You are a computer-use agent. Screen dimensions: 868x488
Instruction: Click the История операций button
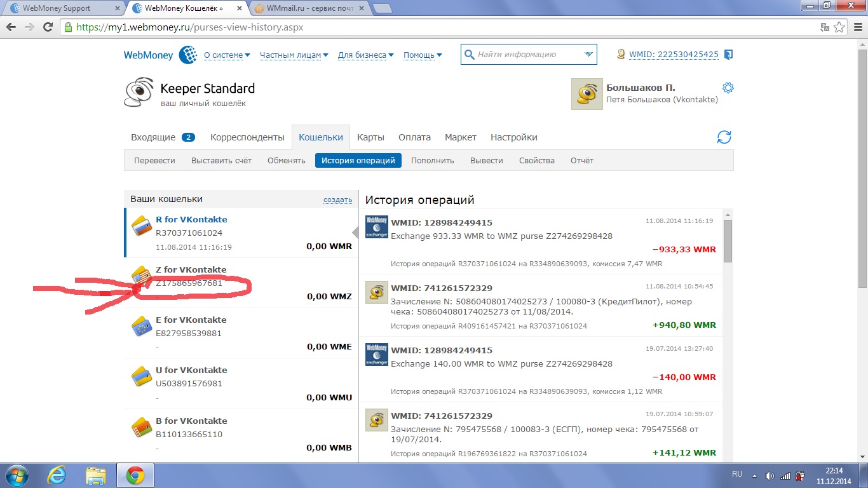click(358, 161)
